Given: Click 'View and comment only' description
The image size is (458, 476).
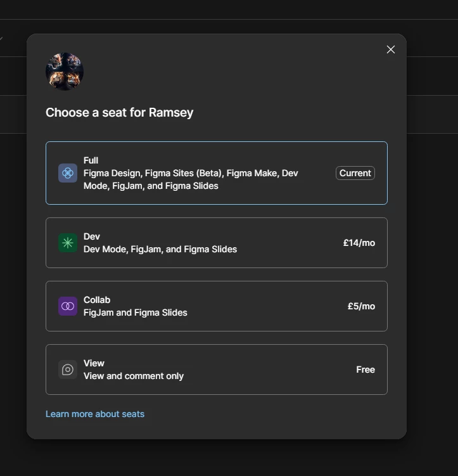Looking at the screenshot, I should point(134,376).
